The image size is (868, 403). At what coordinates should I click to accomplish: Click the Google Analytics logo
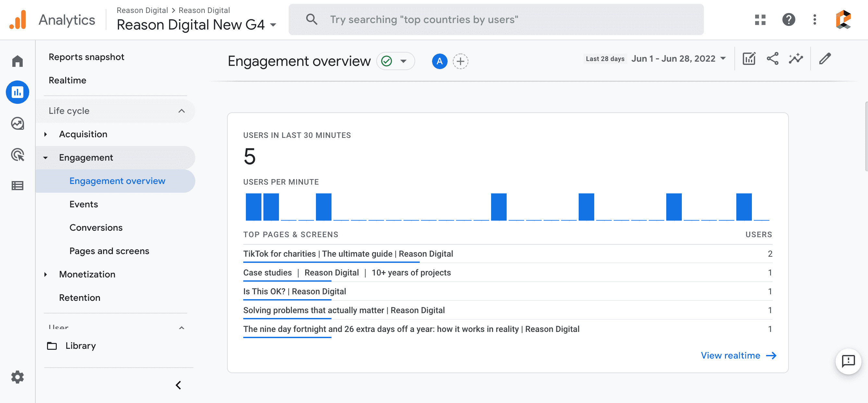tap(18, 19)
